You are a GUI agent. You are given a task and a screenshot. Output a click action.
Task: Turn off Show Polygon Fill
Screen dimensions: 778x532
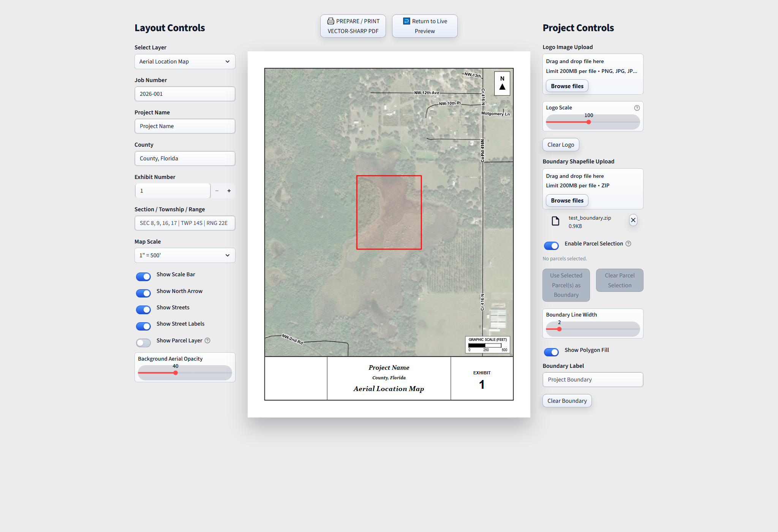551,352
